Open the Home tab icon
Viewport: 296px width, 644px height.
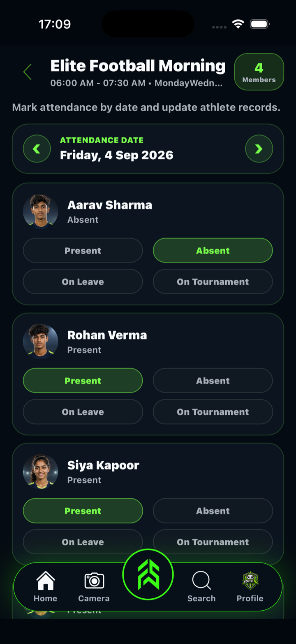click(x=45, y=581)
